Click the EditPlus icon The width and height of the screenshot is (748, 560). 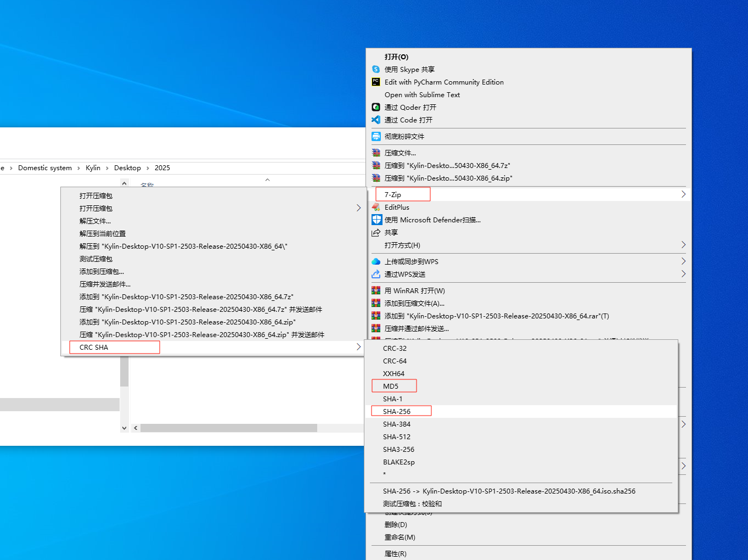coord(376,207)
